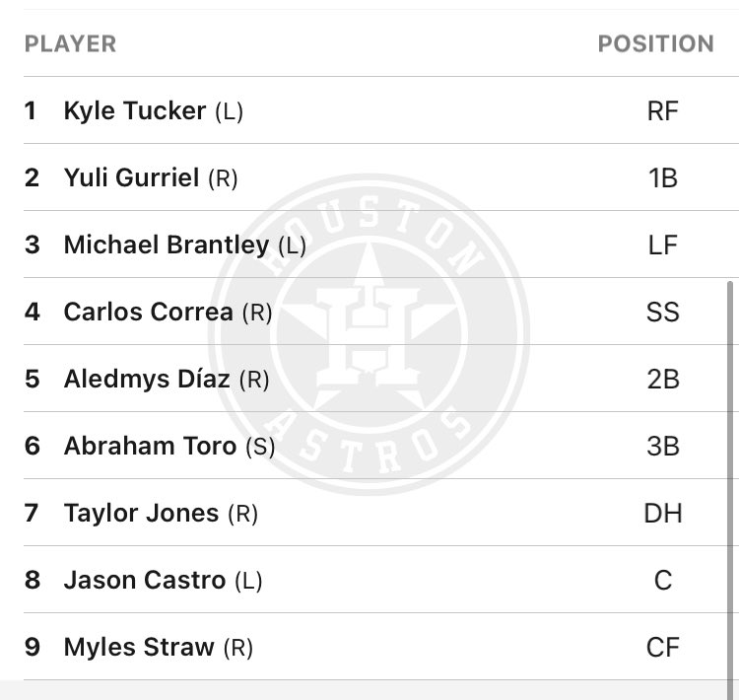Click the 3B position for Abraham Toro
Screen dimensions: 739x700
(663, 446)
